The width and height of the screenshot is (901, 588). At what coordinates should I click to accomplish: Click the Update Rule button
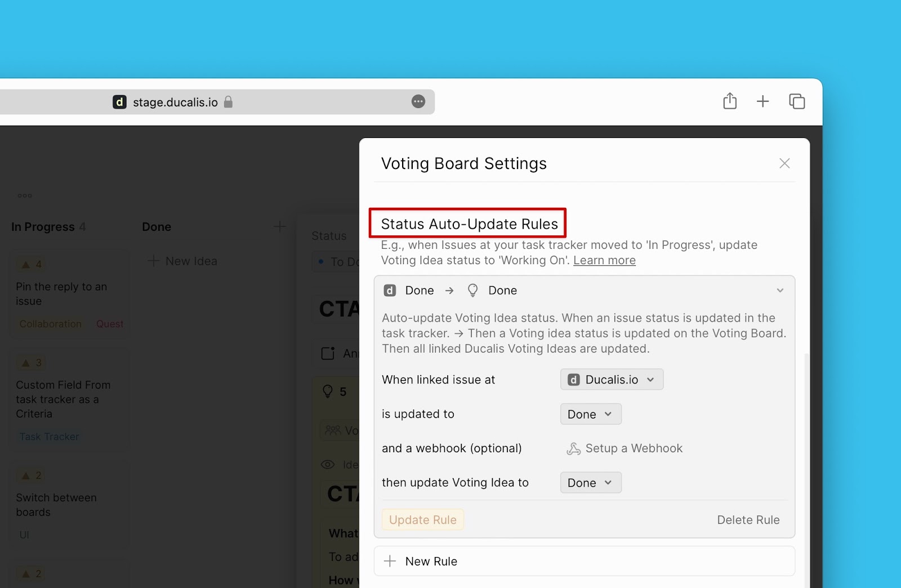423,520
